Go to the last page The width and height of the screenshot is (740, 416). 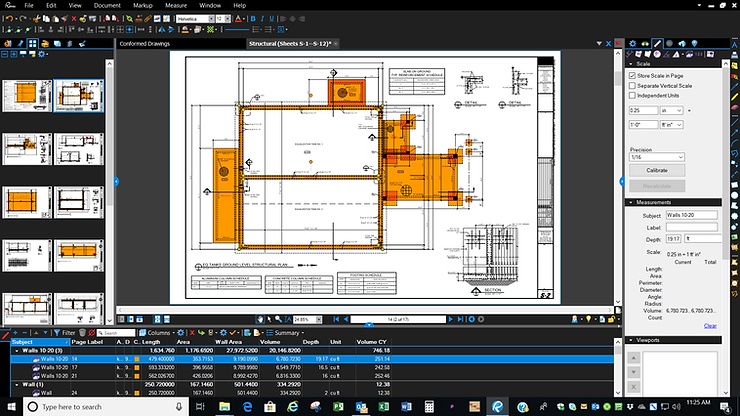pyautogui.click(x=460, y=319)
